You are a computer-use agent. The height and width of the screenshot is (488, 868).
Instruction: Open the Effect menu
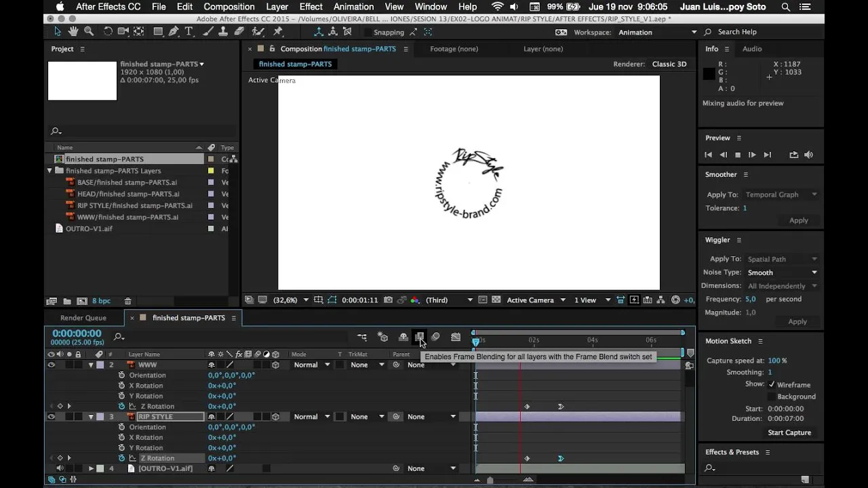coord(311,7)
